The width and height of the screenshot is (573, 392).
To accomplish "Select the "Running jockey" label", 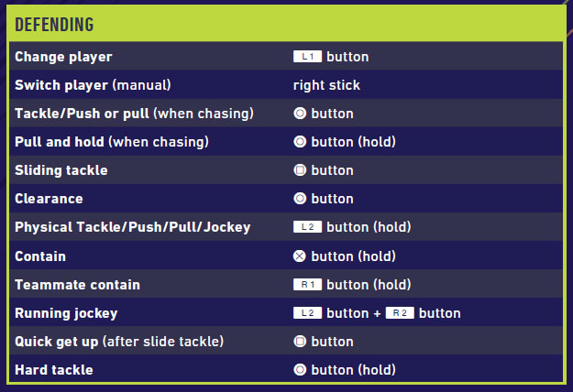I will click(x=66, y=313).
